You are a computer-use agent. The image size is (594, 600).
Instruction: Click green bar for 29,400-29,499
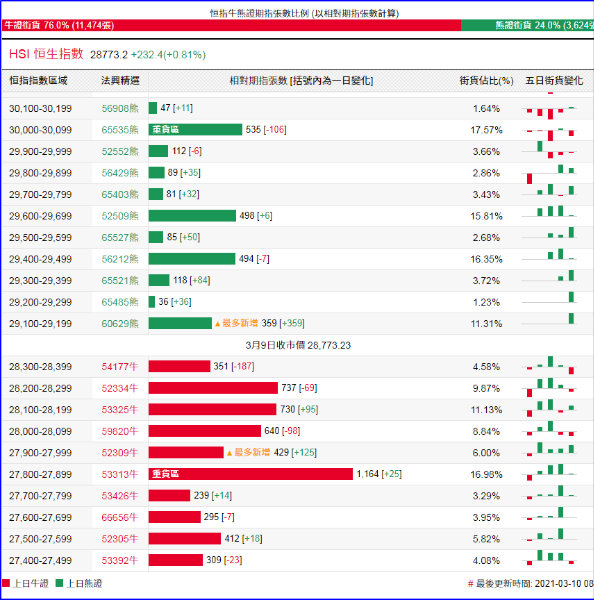click(192, 259)
